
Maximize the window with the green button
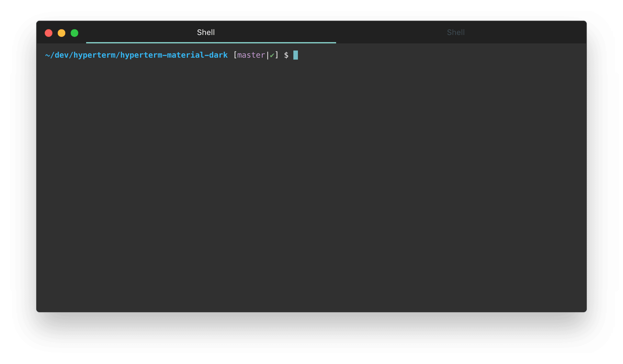coord(74,33)
